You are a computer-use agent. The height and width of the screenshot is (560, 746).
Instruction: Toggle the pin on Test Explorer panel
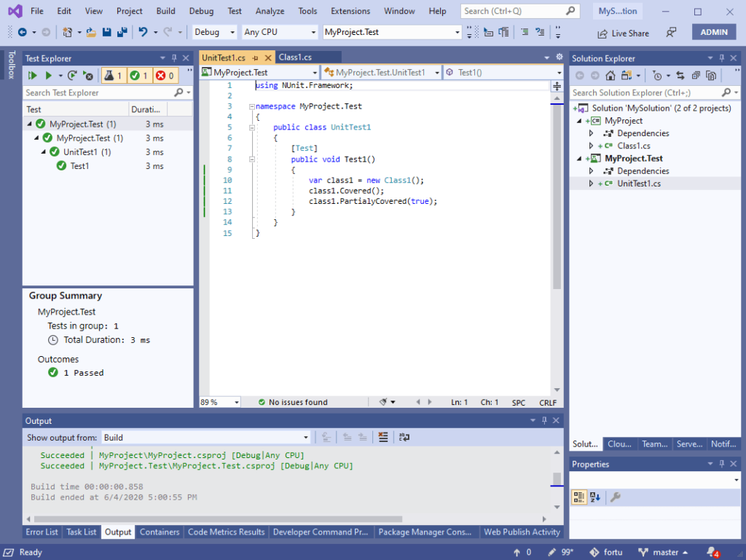[175, 58]
